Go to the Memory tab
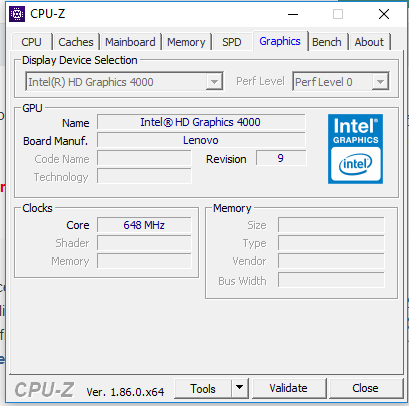Viewport: 409px width, 406px height. [186, 42]
